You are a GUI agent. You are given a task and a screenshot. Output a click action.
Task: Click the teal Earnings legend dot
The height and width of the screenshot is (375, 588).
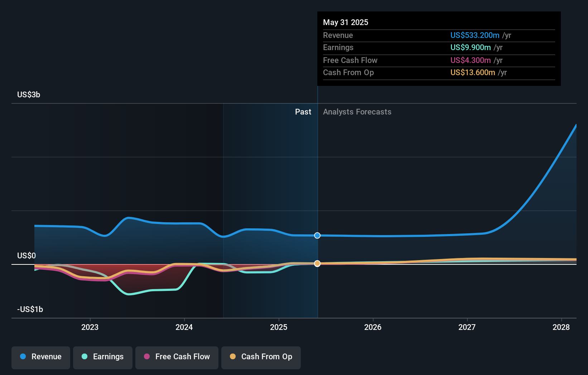pyautogui.click(x=85, y=356)
